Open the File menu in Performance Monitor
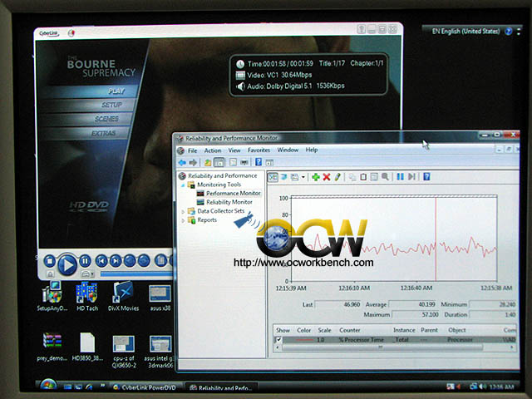 tap(192, 150)
